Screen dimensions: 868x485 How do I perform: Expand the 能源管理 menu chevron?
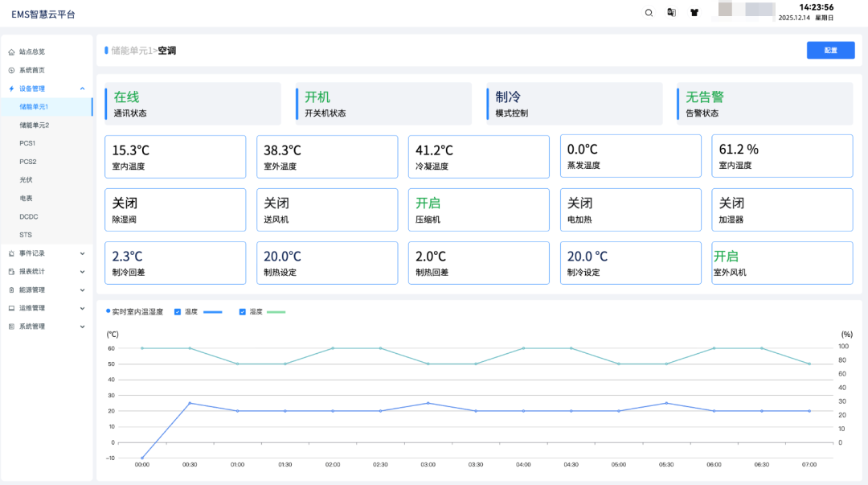click(82, 290)
